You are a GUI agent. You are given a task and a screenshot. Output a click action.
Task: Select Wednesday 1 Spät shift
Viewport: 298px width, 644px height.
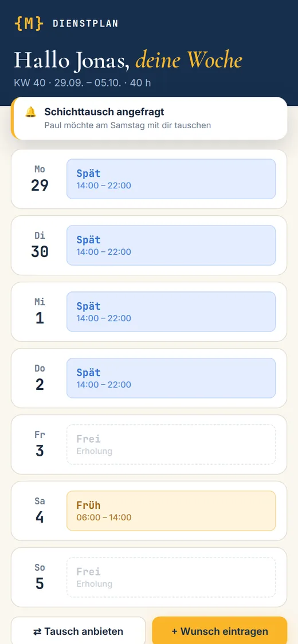tap(171, 312)
